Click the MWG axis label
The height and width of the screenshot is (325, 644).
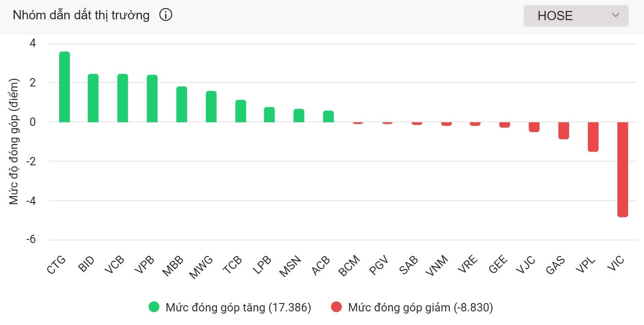(201, 267)
